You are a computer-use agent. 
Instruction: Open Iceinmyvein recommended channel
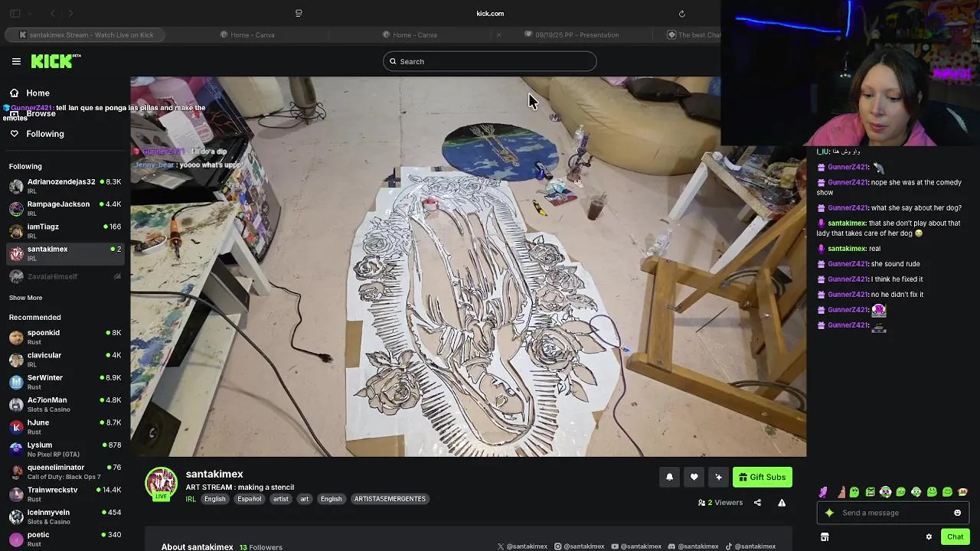(65, 516)
